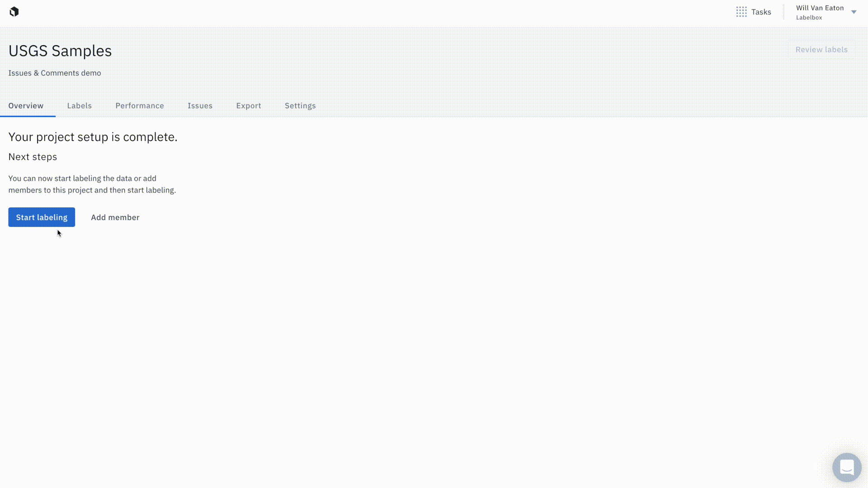868x488 pixels.
Task: Go to the Issues tab
Action: point(200,106)
